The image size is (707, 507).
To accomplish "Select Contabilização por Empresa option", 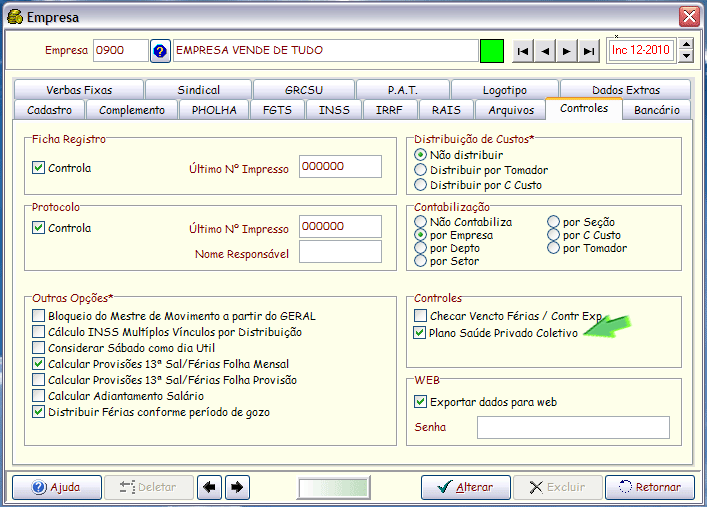I will 420,235.
